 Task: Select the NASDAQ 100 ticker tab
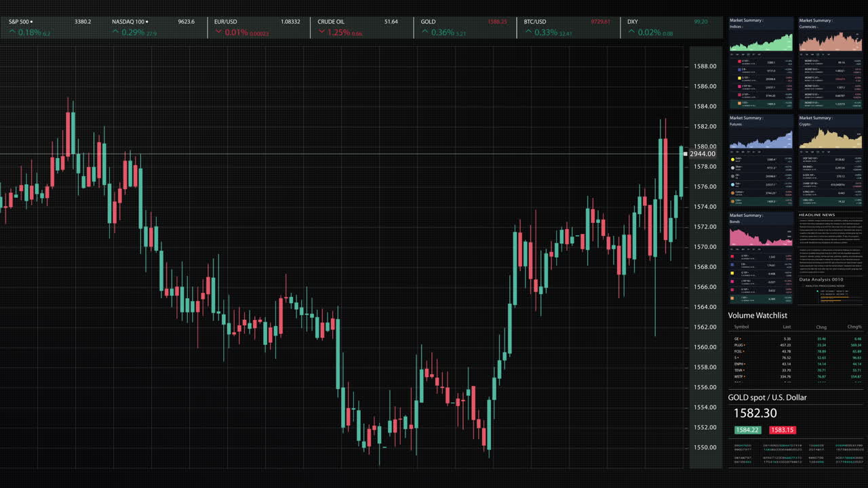[129, 22]
